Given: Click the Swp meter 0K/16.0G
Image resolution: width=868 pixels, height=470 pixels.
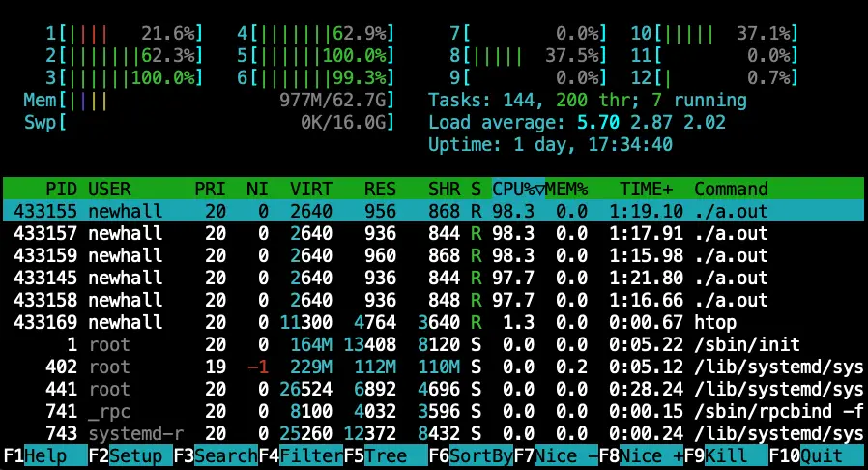Looking at the screenshot, I should click(209, 122).
